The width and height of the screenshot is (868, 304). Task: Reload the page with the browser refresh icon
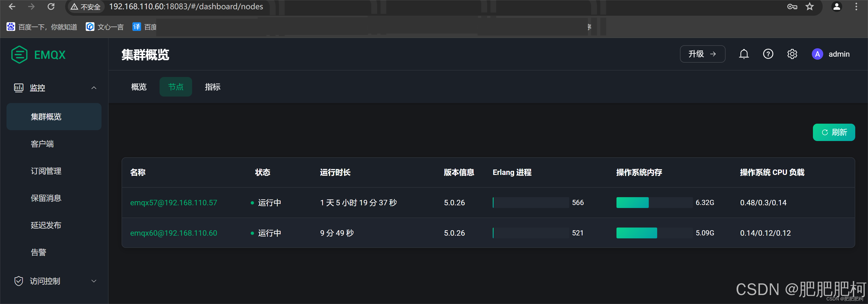click(51, 7)
